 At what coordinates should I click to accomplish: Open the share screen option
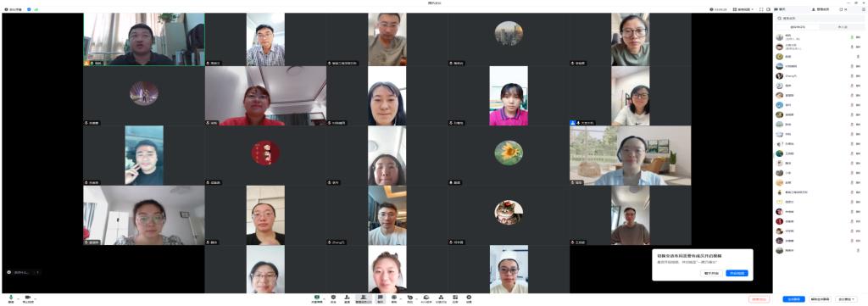coord(317,298)
